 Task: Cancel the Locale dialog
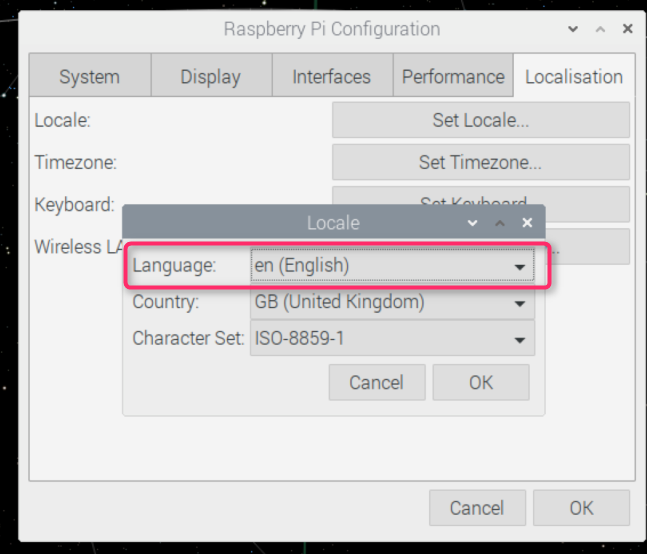tap(376, 382)
